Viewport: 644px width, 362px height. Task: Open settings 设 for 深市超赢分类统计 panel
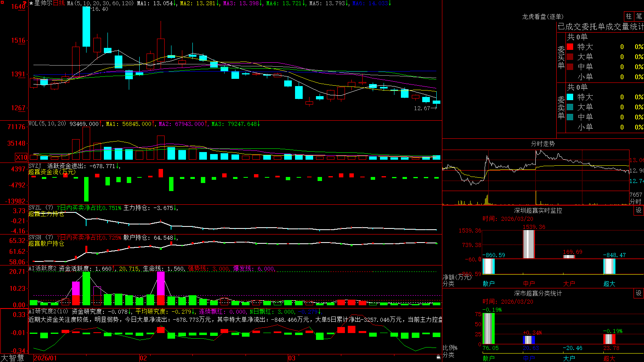[x=639, y=293]
